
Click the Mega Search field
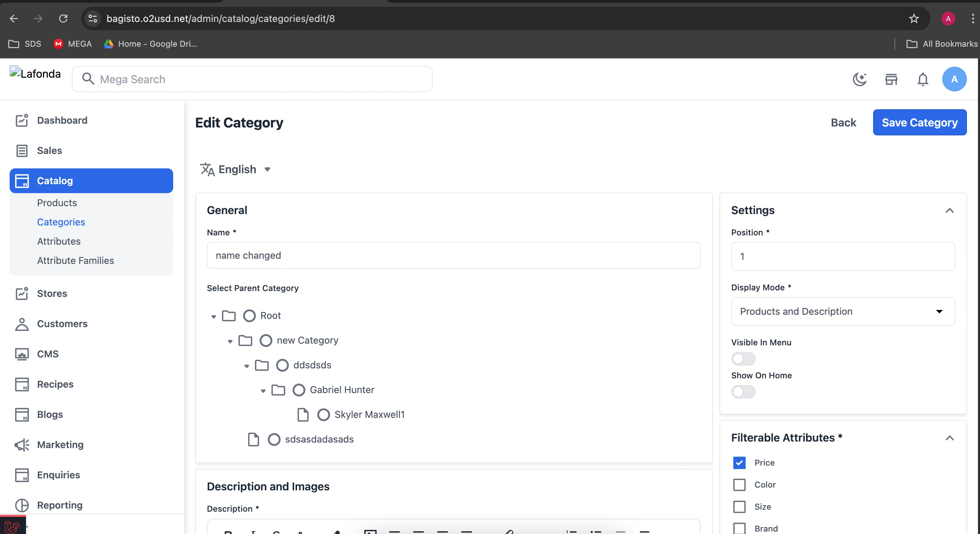click(x=252, y=79)
